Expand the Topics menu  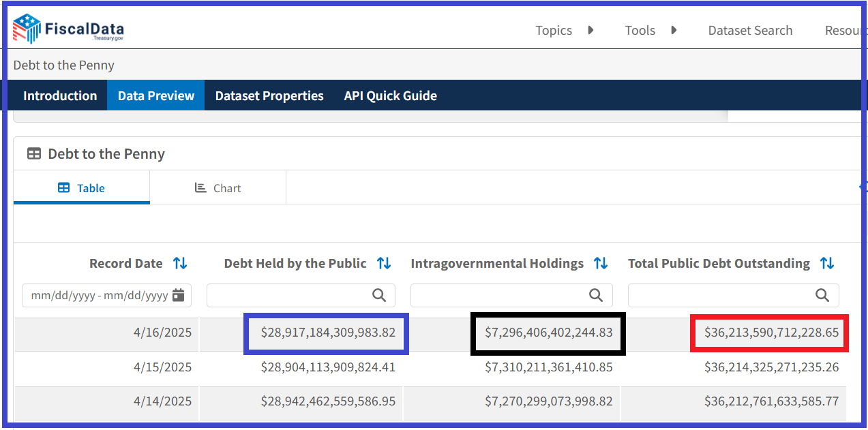pos(564,31)
